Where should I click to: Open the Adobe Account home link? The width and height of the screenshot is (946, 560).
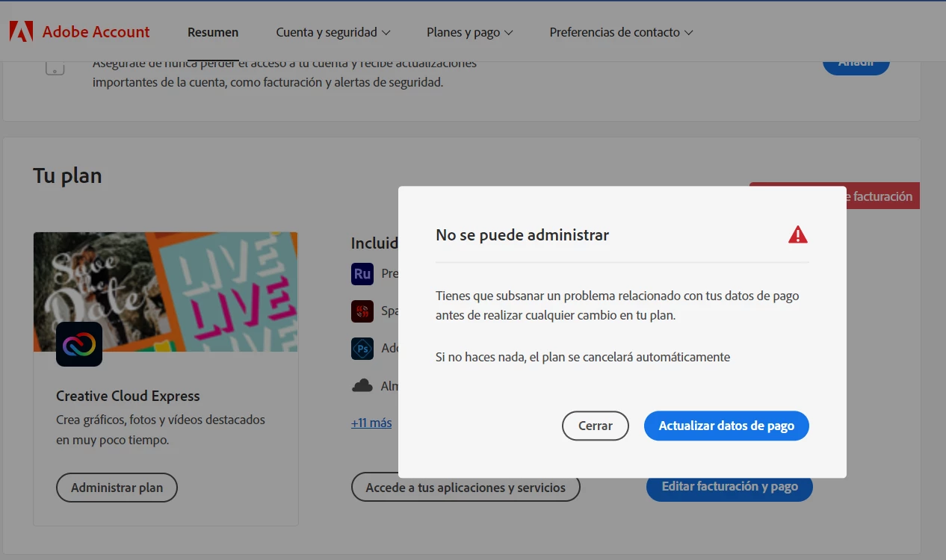96,32
